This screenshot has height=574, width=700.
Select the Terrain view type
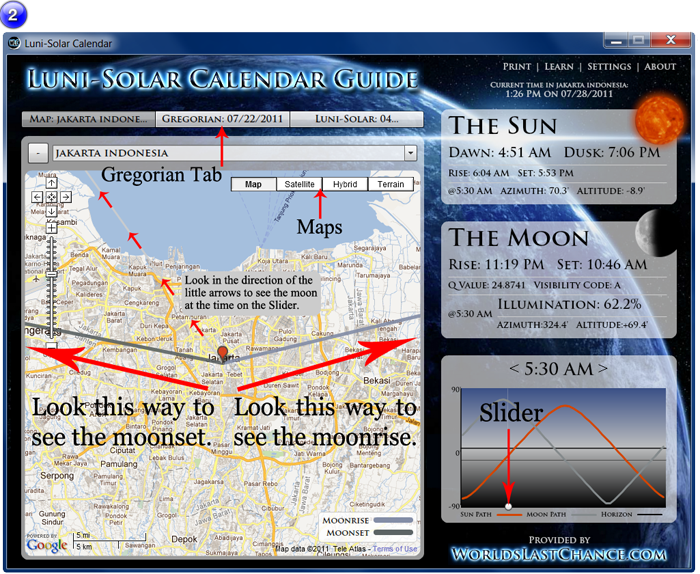click(x=391, y=184)
